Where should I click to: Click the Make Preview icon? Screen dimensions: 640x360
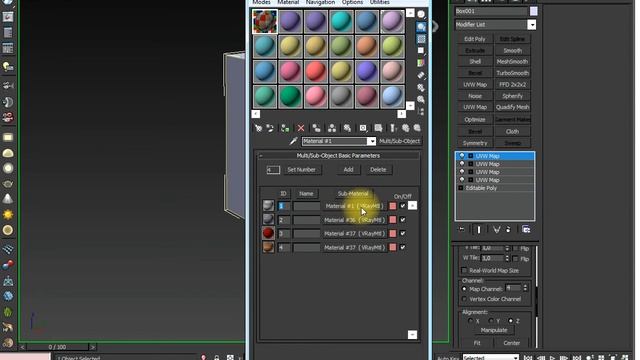[421, 75]
